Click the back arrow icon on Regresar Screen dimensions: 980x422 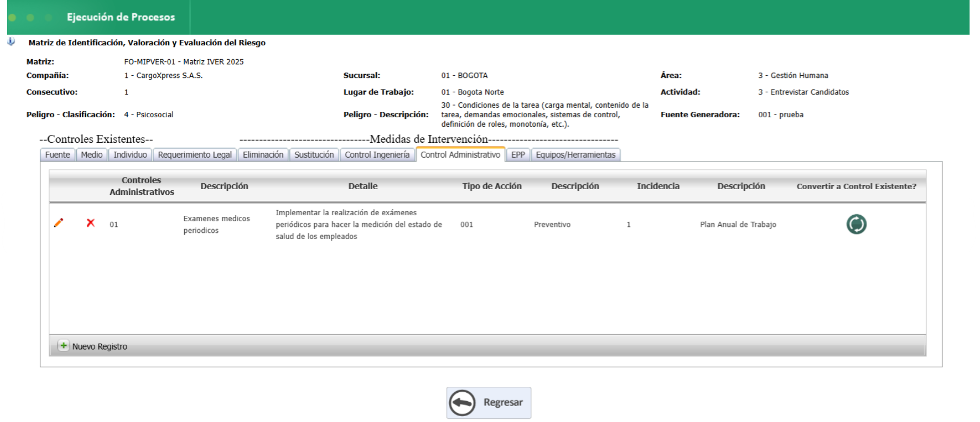point(462,403)
